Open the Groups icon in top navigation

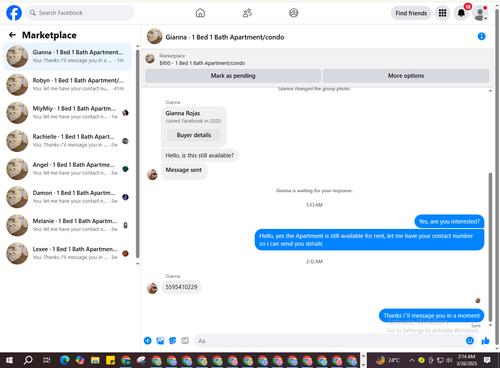tap(294, 13)
